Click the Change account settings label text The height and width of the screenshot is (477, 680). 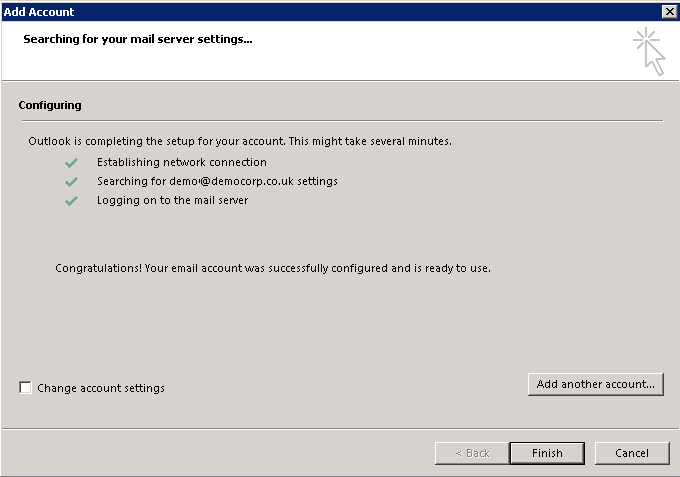(x=101, y=388)
